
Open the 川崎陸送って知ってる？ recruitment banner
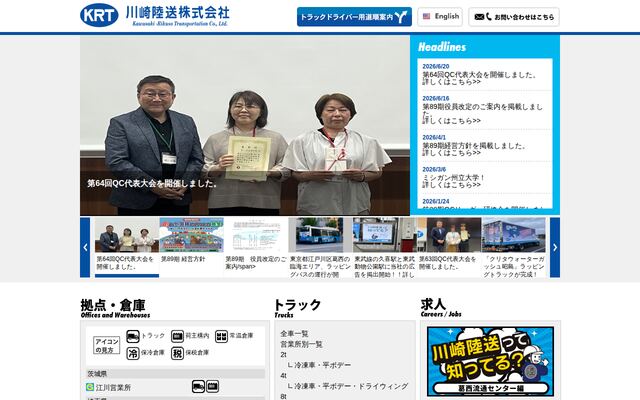[490, 362]
